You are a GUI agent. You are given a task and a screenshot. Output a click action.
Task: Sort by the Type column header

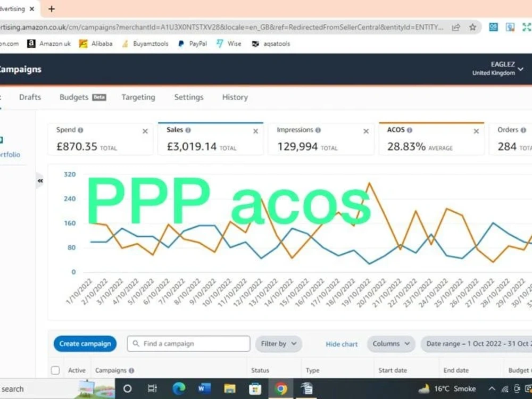(312, 370)
